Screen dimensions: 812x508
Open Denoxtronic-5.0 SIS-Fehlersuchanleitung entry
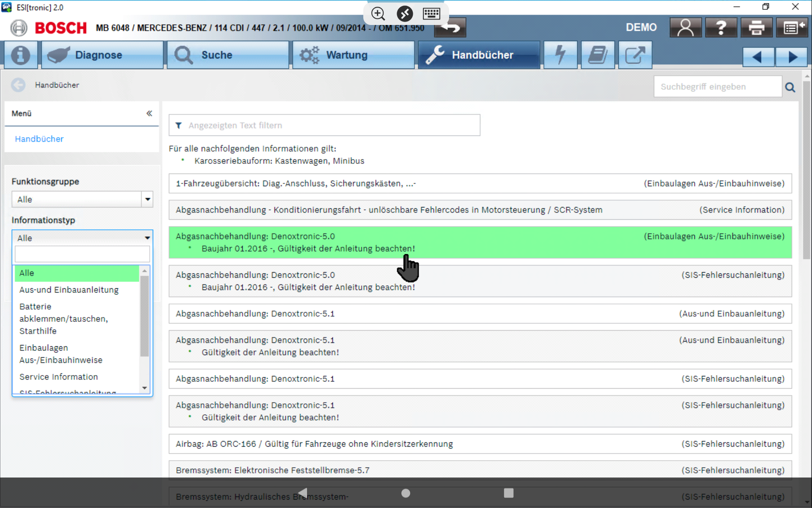(x=480, y=281)
